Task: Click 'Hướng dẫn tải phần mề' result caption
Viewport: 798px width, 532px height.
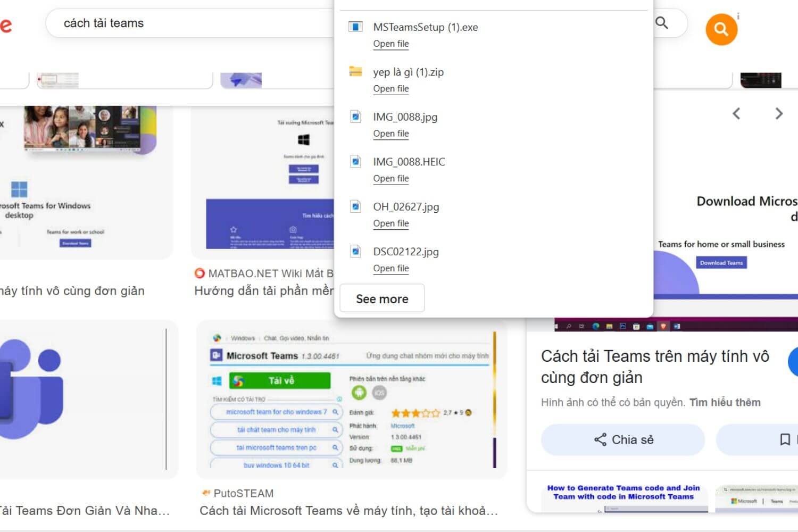Action: pos(264,291)
